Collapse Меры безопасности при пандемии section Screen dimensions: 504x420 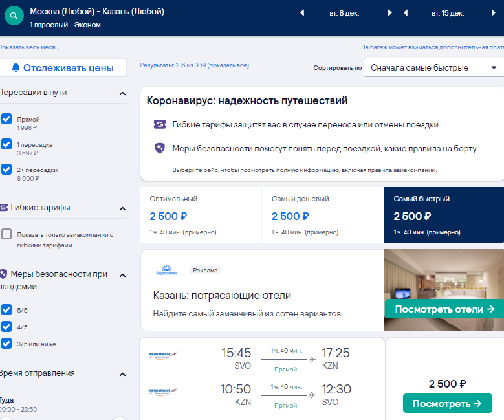tap(122, 275)
